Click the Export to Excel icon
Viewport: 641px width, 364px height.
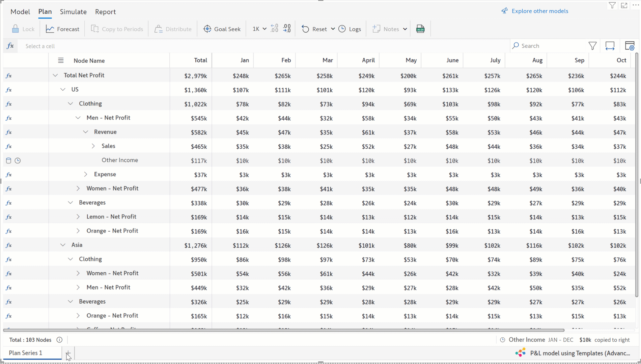(x=420, y=29)
